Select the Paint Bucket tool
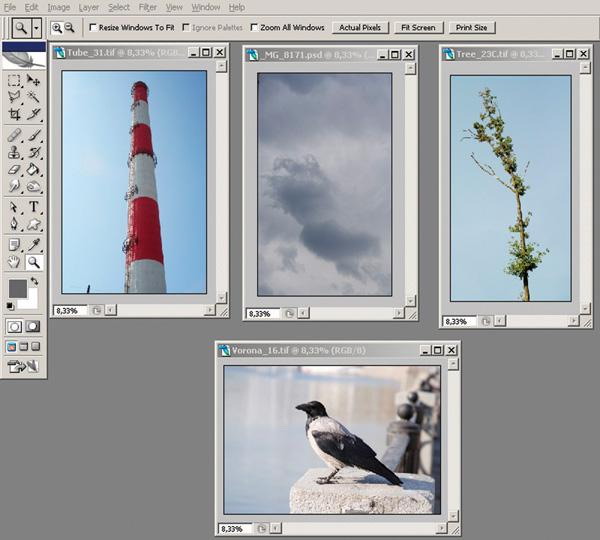This screenshot has width=600, height=540. pos(34,170)
